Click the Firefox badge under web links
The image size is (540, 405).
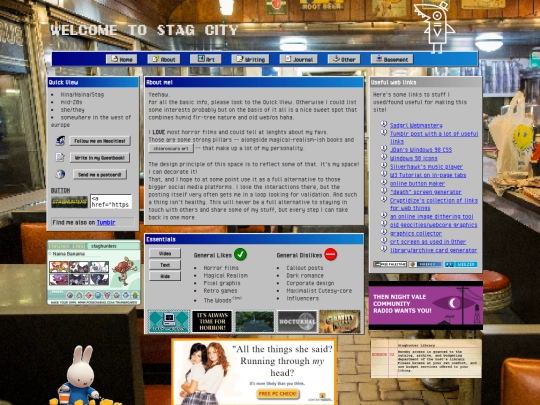click(425, 264)
